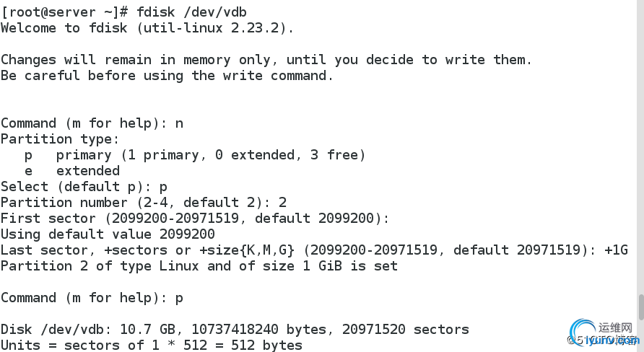
Task: Click the first 'Command (m for help): n' line
Action: pos(92,123)
